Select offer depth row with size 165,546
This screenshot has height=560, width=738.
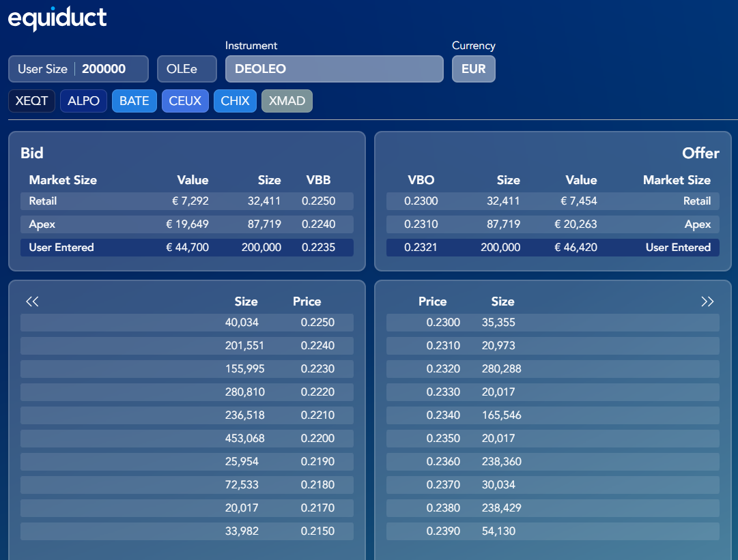(552, 415)
